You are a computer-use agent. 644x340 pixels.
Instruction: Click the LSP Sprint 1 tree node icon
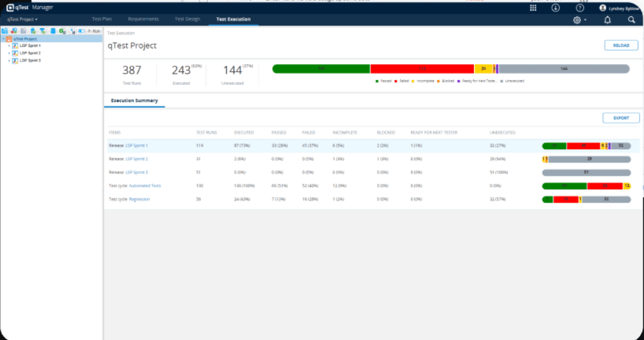[x=15, y=46]
